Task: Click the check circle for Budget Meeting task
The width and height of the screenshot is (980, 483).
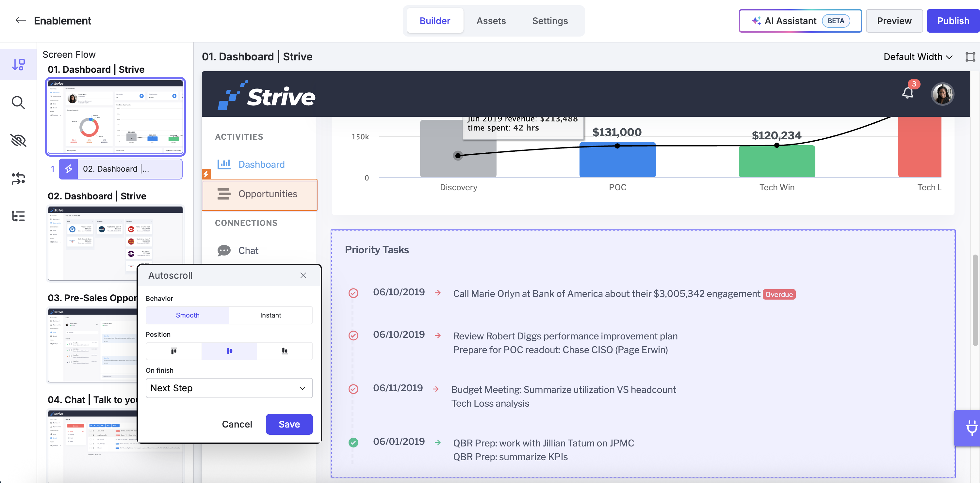Action: pyautogui.click(x=353, y=389)
